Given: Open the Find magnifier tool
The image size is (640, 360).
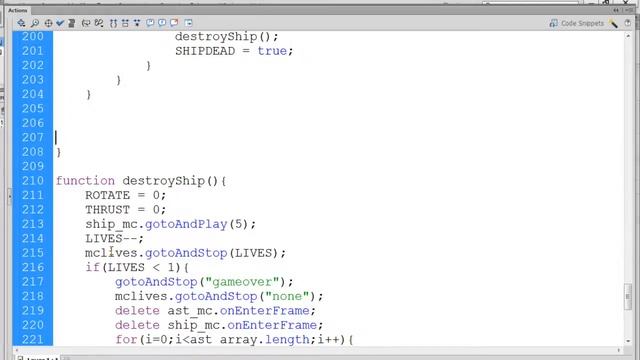Looking at the screenshot, I should (x=35, y=23).
